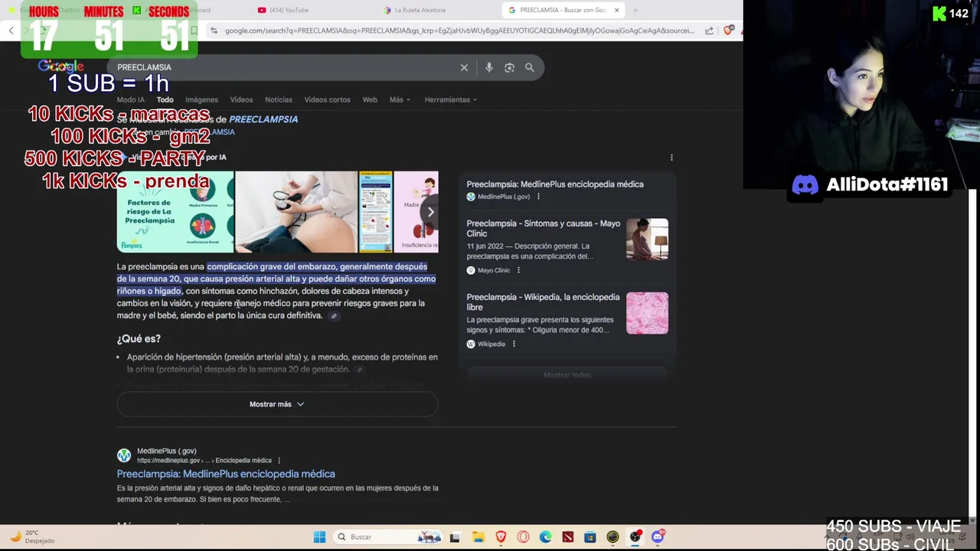Click the magnifier search button

(529, 67)
